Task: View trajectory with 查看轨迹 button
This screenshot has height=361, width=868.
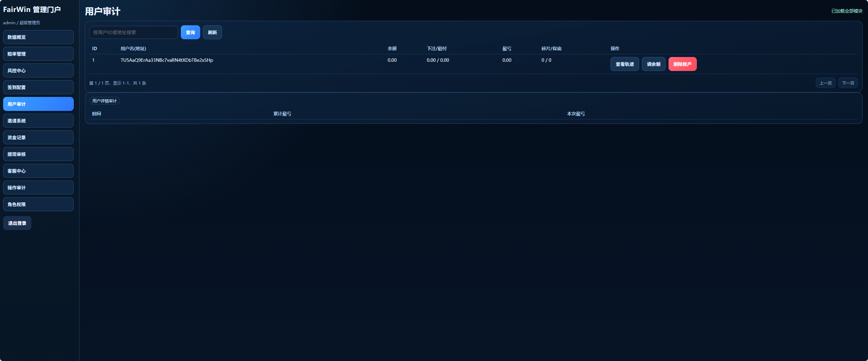Action: (x=624, y=64)
